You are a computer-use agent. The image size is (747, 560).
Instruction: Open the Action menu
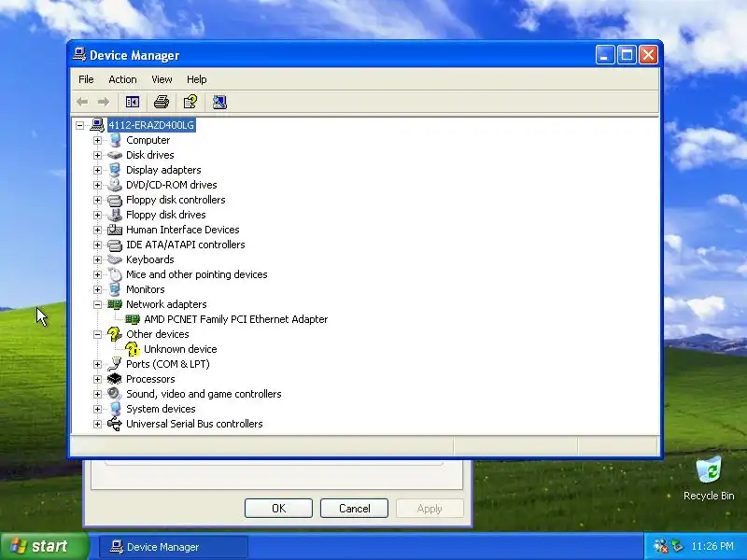122,79
